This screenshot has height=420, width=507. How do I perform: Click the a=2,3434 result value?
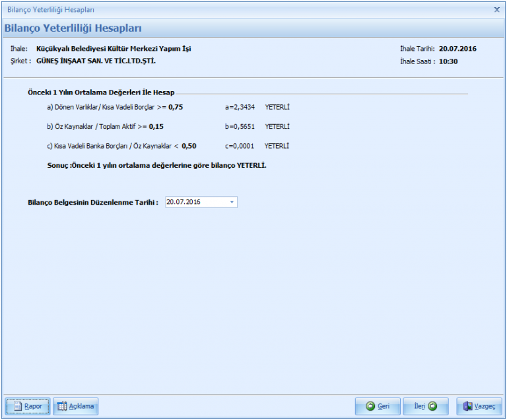(x=240, y=106)
